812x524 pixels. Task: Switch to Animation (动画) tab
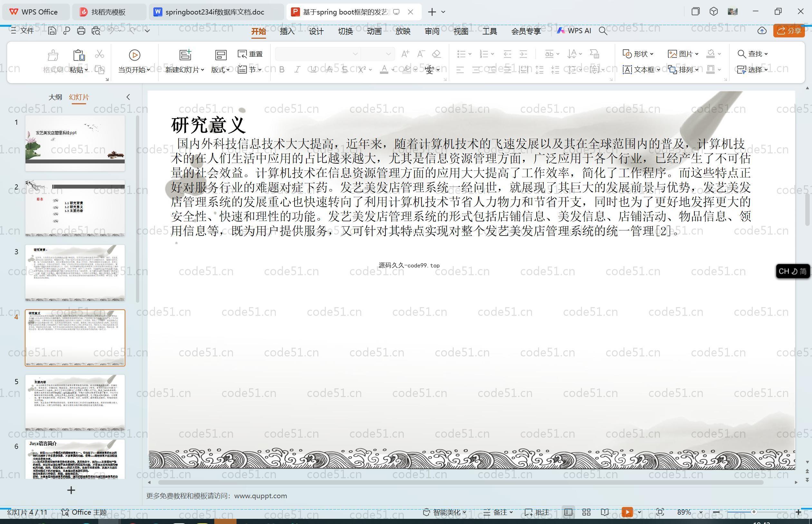[x=374, y=31]
